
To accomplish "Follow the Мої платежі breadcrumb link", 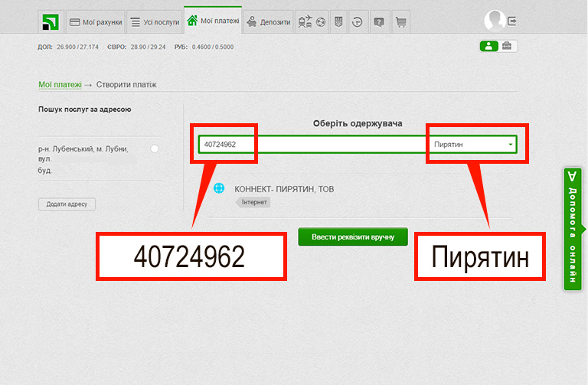I will pyautogui.click(x=60, y=85).
